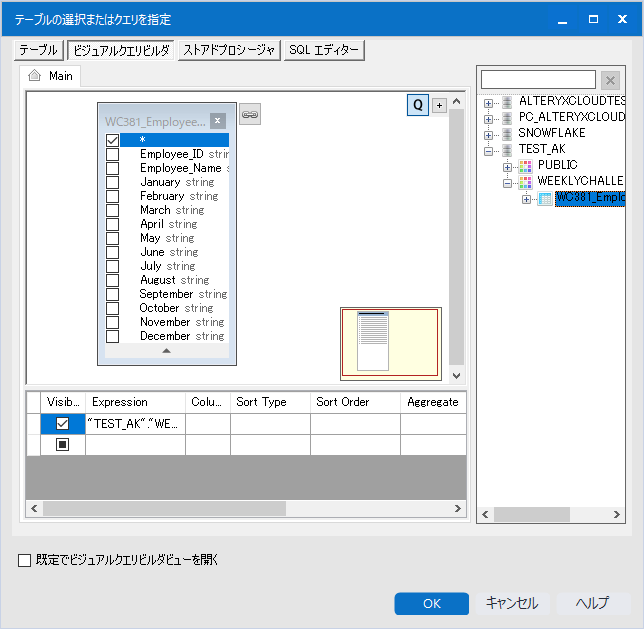Image resolution: width=644 pixels, height=629 pixels.
Task: Click the OK button
Action: [x=431, y=603]
